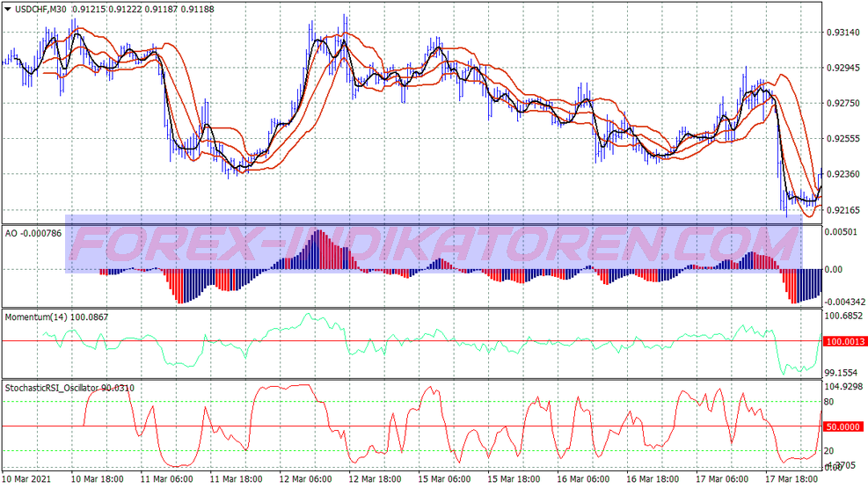
Task: Click the AO -0.000786 indicator label
Action: 33,234
